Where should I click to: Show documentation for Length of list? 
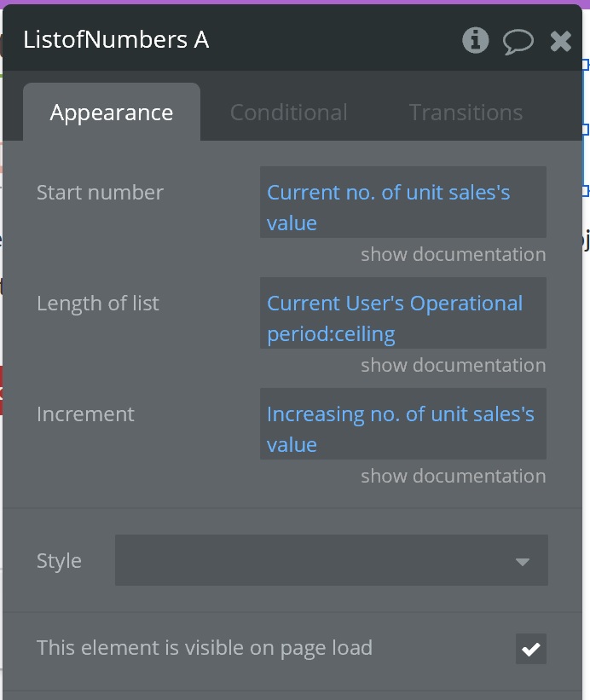point(453,365)
